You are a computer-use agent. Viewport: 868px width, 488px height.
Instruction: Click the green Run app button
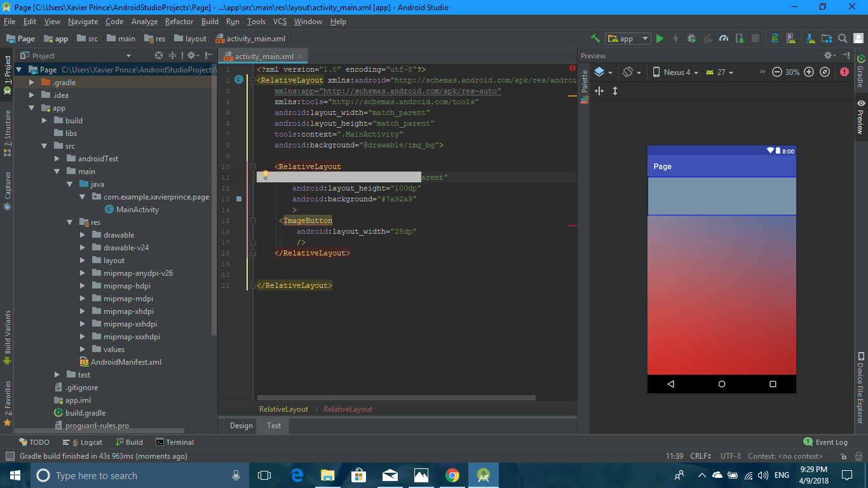coord(660,39)
